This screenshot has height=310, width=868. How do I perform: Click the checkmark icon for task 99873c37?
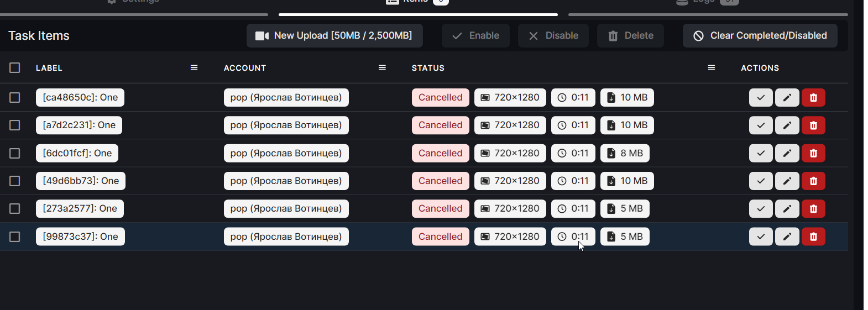(x=761, y=237)
